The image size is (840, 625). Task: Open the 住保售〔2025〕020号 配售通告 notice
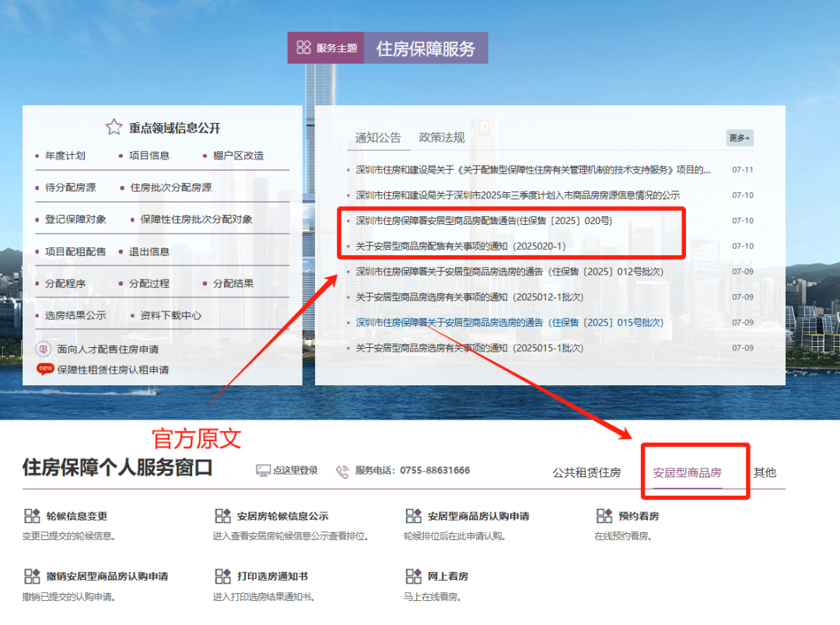point(484,221)
